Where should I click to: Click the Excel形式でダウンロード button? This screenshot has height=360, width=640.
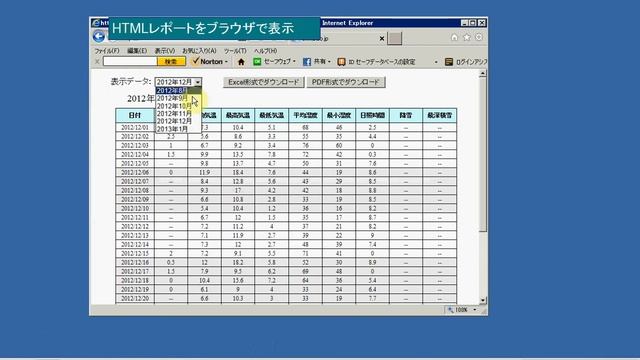pyautogui.click(x=264, y=82)
